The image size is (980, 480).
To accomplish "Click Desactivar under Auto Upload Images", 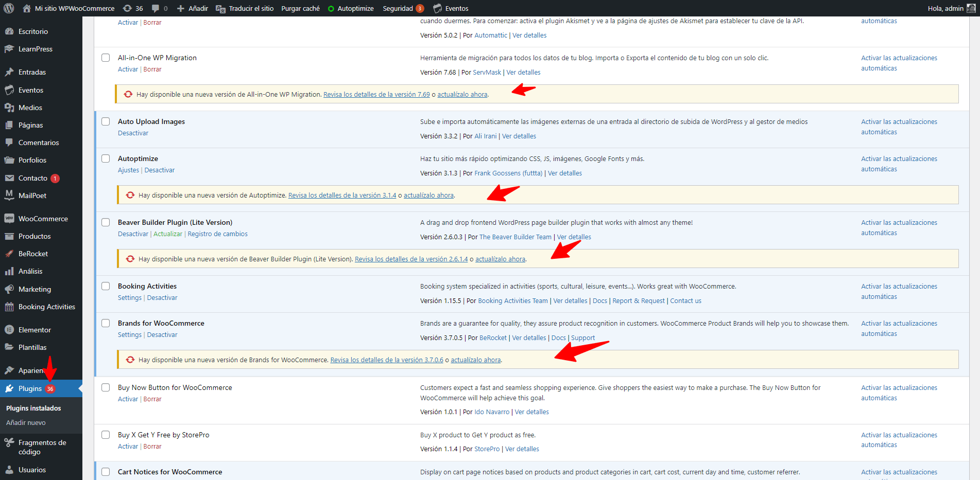I will click(x=133, y=133).
